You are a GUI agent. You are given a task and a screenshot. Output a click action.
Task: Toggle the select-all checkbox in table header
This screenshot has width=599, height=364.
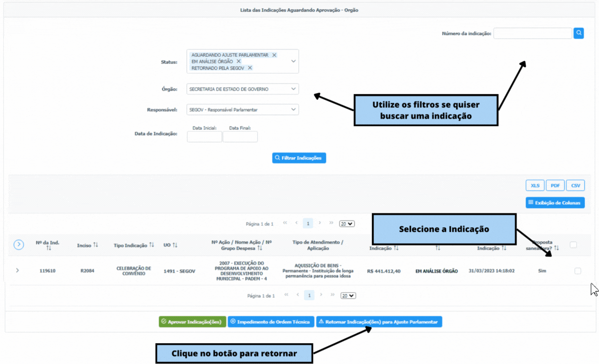click(x=573, y=245)
